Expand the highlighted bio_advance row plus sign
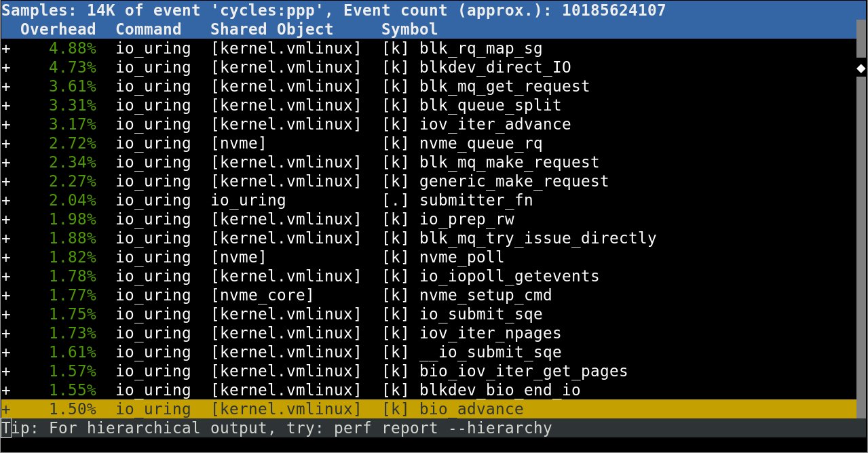The image size is (868, 453). [x=5, y=410]
